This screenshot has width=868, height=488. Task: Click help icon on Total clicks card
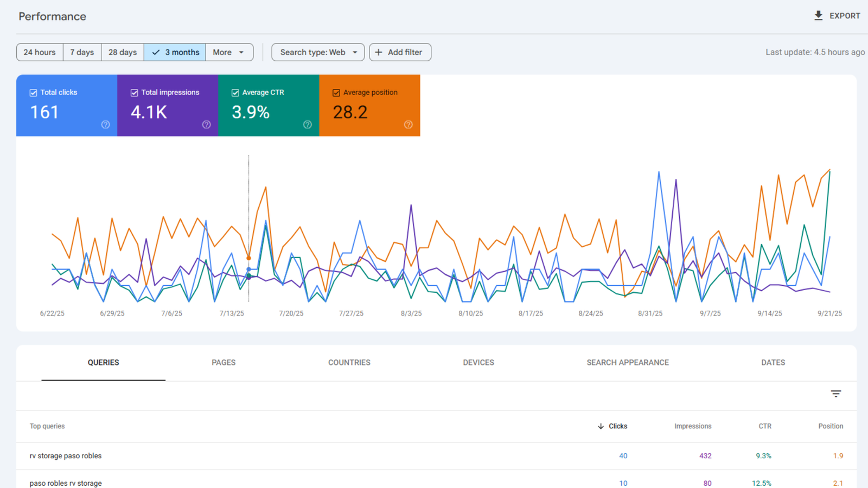click(105, 125)
